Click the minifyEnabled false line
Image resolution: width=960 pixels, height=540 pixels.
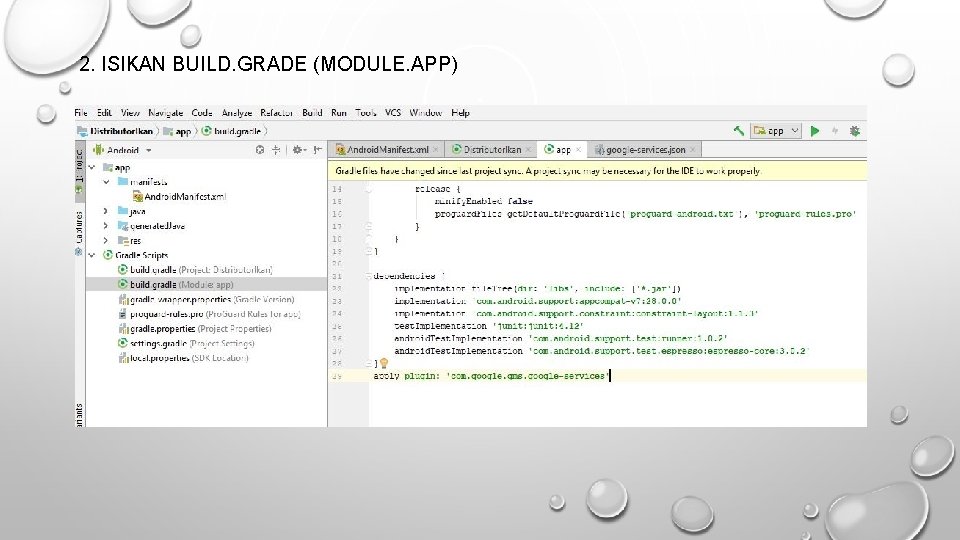(483, 201)
